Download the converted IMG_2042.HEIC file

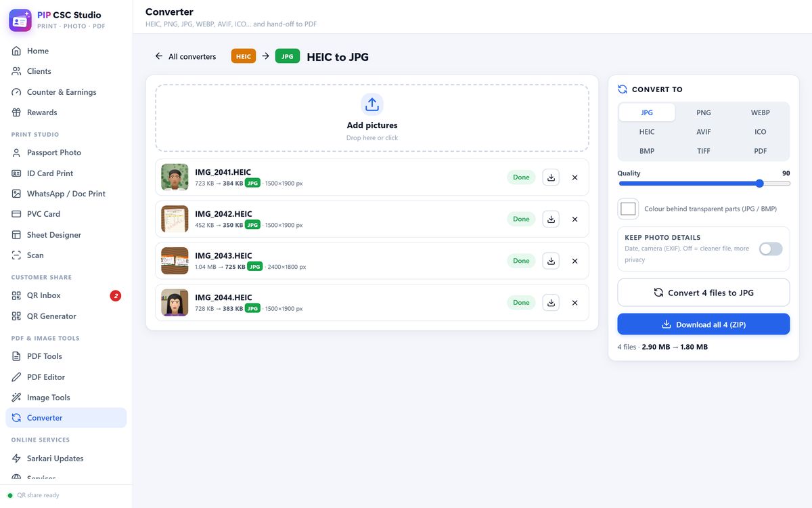coord(551,219)
